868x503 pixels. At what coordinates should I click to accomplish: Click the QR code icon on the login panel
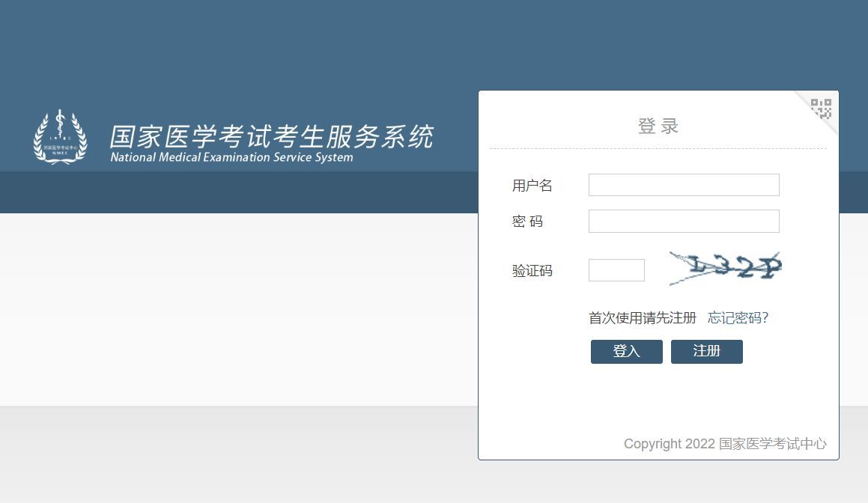tap(821, 109)
